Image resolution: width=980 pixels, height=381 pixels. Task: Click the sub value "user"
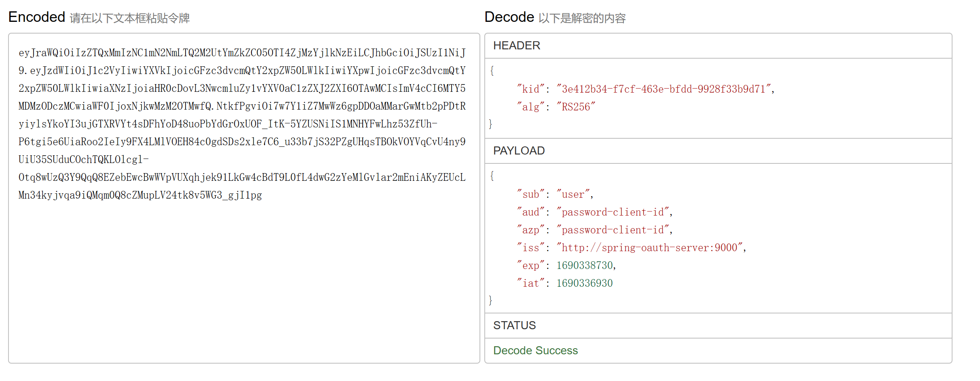(x=573, y=195)
